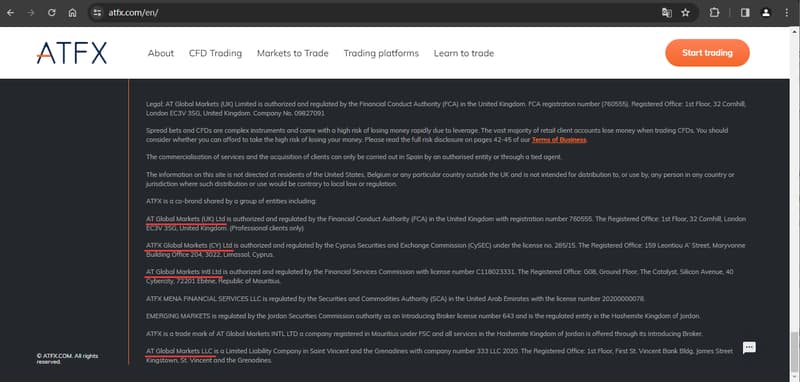This screenshot has height=382, width=800.
Task: Open the About menu
Action: coord(161,53)
